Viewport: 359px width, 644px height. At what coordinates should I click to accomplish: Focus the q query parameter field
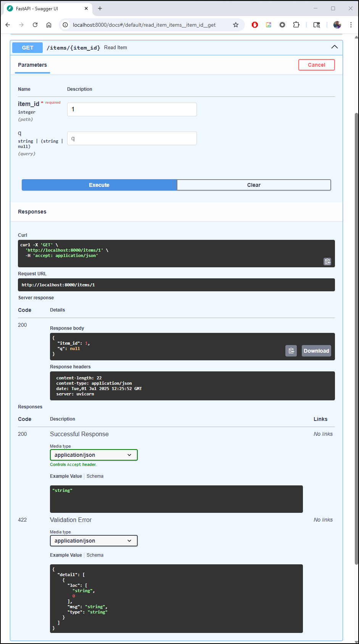tap(132, 138)
